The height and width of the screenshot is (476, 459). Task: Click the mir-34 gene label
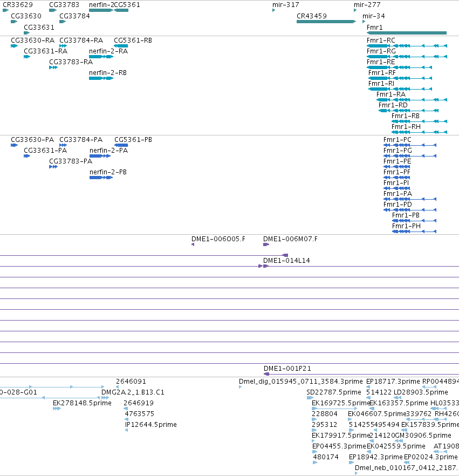coord(374,16)
